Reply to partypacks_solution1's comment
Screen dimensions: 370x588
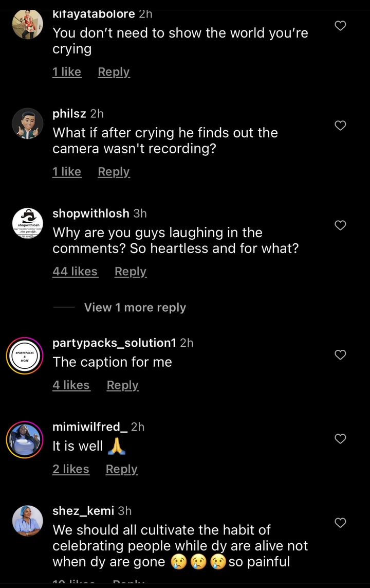[x=122, y=385]
